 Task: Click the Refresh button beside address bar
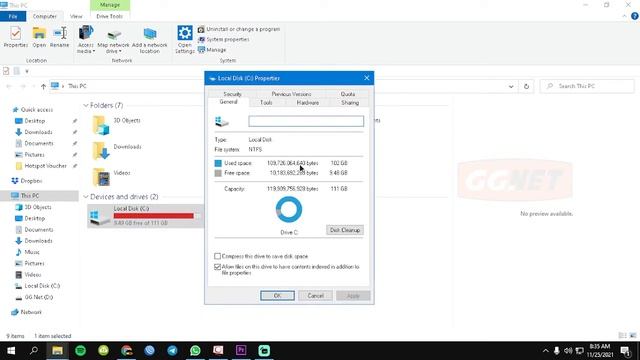coord(526,86)
